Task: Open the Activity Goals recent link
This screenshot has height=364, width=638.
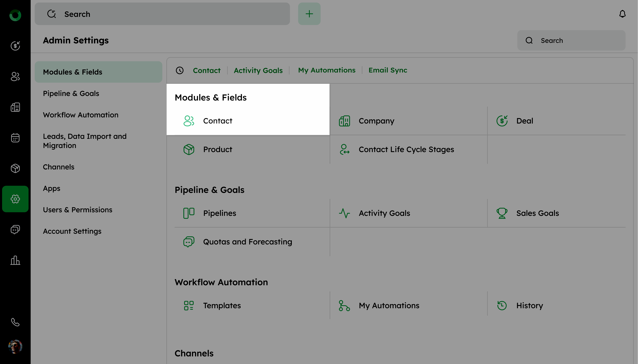Action: coord(258,70)
